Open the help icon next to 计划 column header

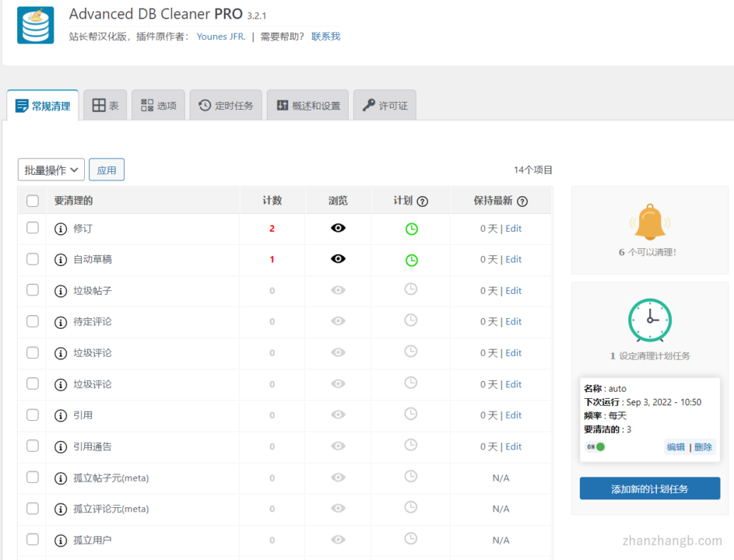(x=421, y=200)
